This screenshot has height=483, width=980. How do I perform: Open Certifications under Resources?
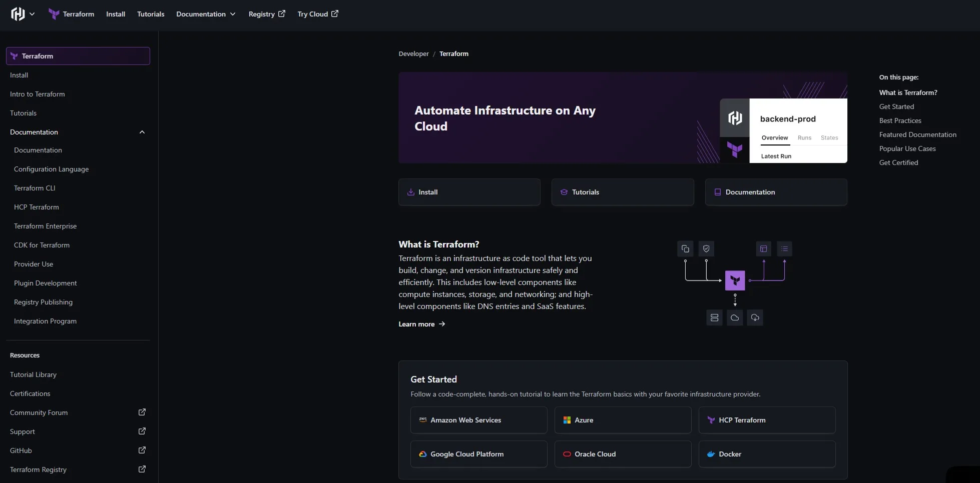30,393
